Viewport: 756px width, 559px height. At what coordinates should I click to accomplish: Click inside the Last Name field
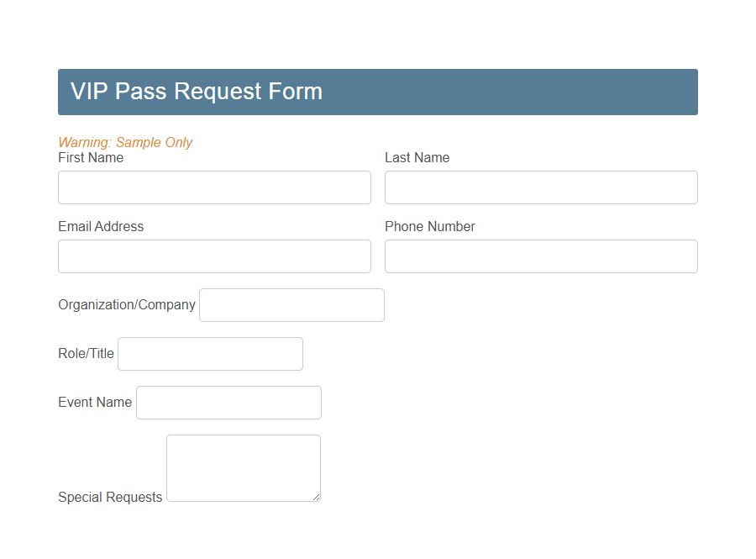point(540,187)
